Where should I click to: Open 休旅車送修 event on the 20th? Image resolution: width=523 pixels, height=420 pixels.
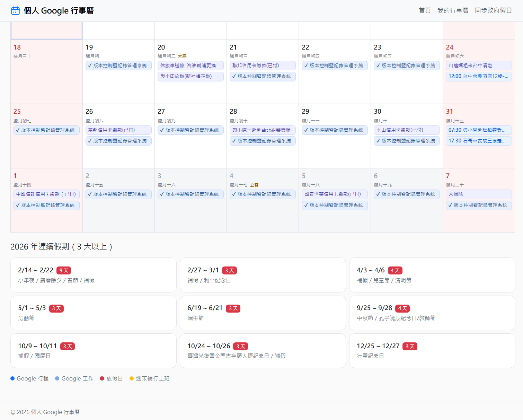190,65
